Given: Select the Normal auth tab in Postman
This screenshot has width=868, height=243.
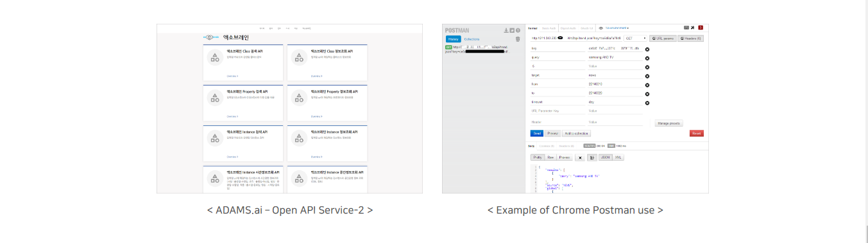Looking at the screenshot, I should [532, 28].
